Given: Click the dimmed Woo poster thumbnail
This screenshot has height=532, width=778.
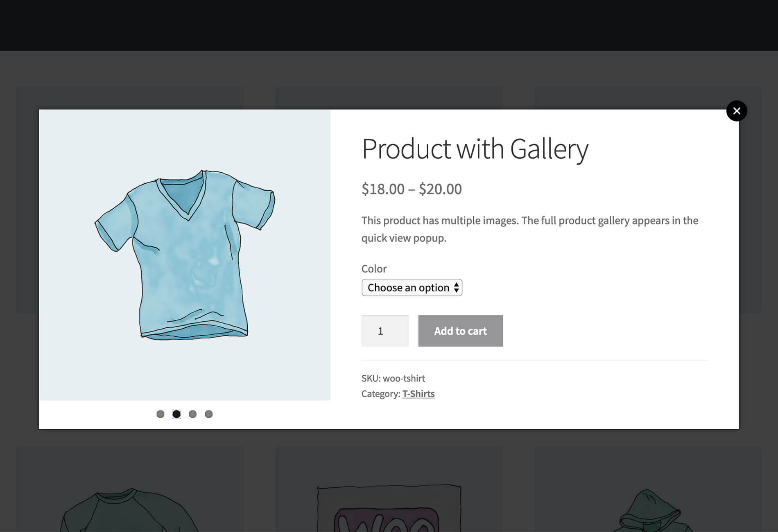Looking at the screenshot, I should [389, 509].
